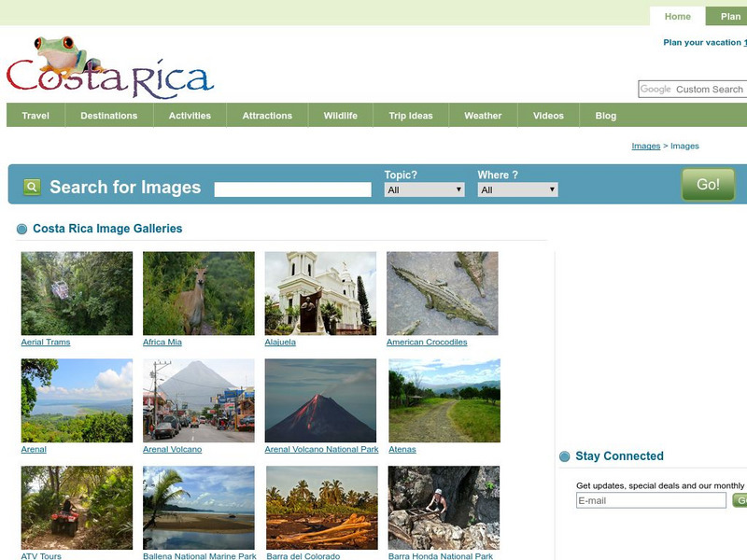The height and width of the screenshot is (560, 747).
Task: Click blue bullet icon next to Stay Connected
Action: pyautogui.click(x=563, y=456)
